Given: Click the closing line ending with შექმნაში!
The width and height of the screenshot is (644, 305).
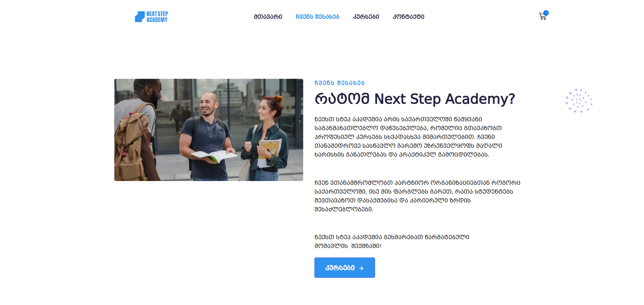Looking at the screenshot, I should pyautogui.click(x=392, y=241).
